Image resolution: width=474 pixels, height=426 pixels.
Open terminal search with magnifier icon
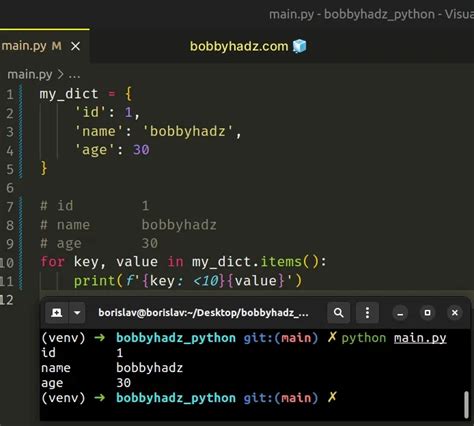[338, 313]
